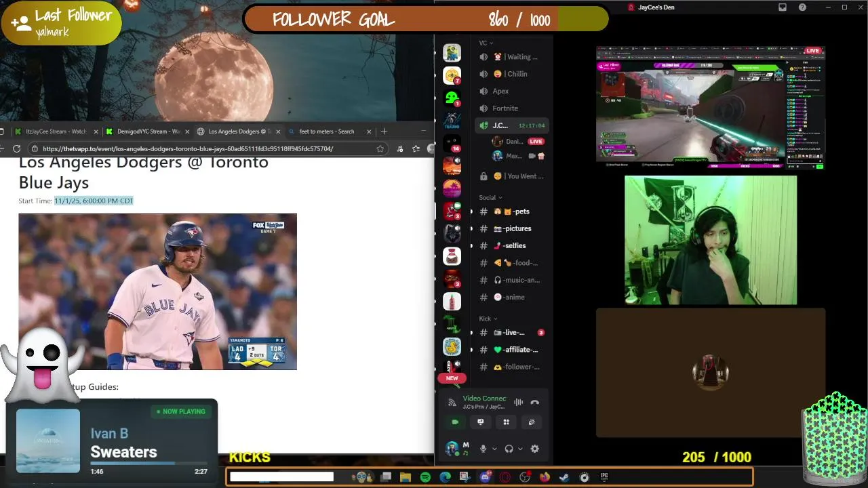Screen dimensions: 868x488
Task: Collapse the VC channel category
Action: 486,43
